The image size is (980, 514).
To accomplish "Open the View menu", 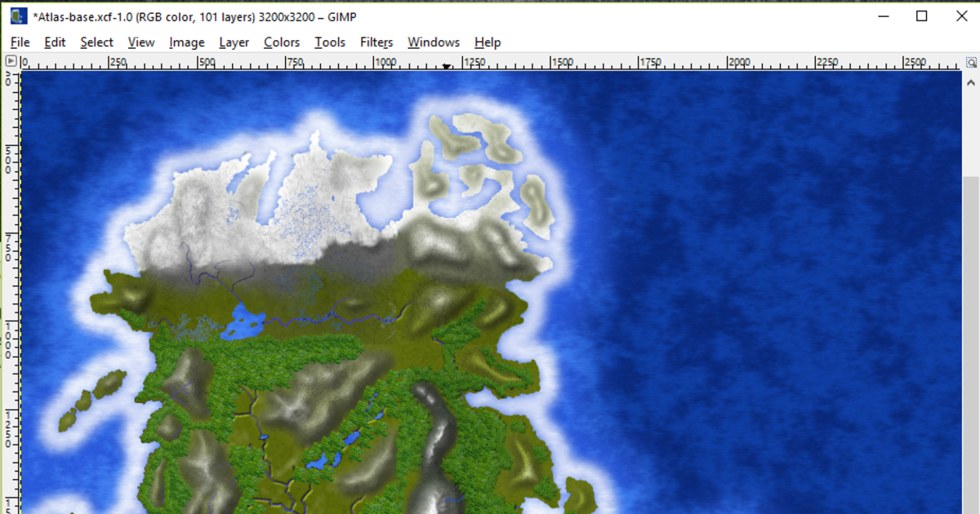I will pos(140,42).
